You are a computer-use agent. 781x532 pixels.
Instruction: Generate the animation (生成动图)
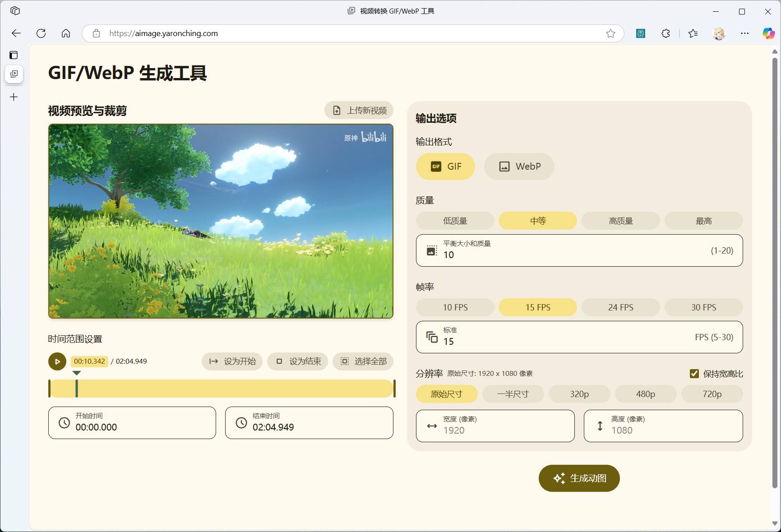tap(579, 478)
